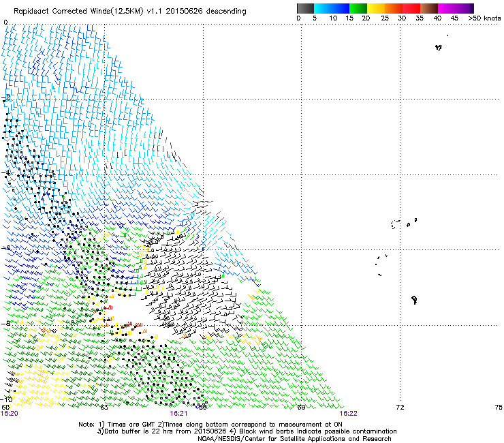Click the '20150626 descending' text in title
The width and height of the screenshot is (504, 443).
pyautogui.click(x=206, y=11)
